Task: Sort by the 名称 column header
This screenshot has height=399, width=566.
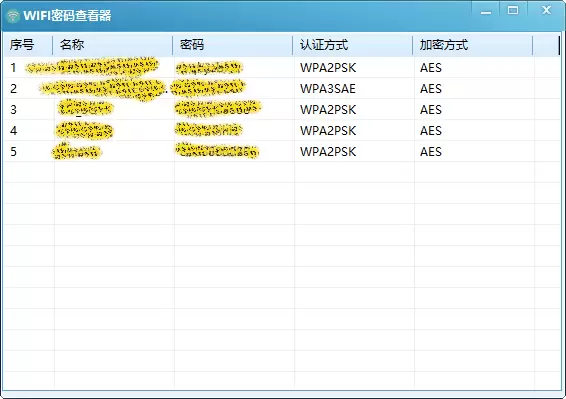Action: 113,45
